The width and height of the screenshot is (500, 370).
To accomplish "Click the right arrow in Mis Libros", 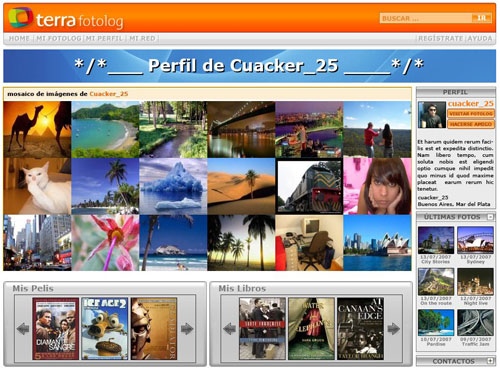I will click(393, 329).
